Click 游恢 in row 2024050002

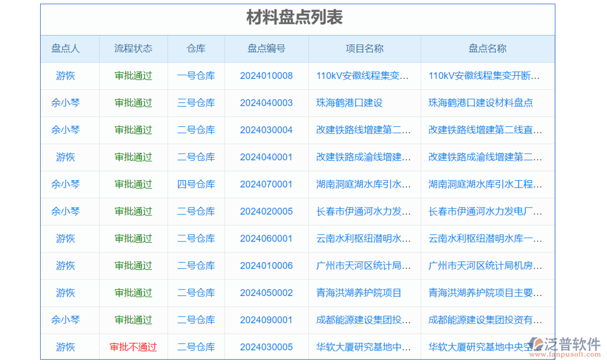[x=66, y=293]
